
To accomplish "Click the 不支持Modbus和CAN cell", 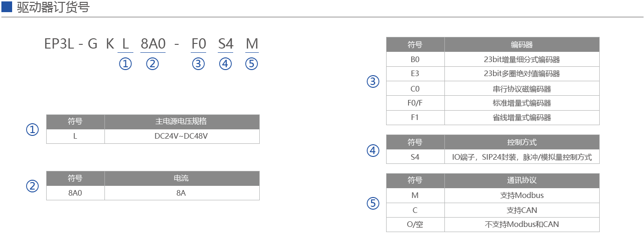I will [x=522, y=225].
